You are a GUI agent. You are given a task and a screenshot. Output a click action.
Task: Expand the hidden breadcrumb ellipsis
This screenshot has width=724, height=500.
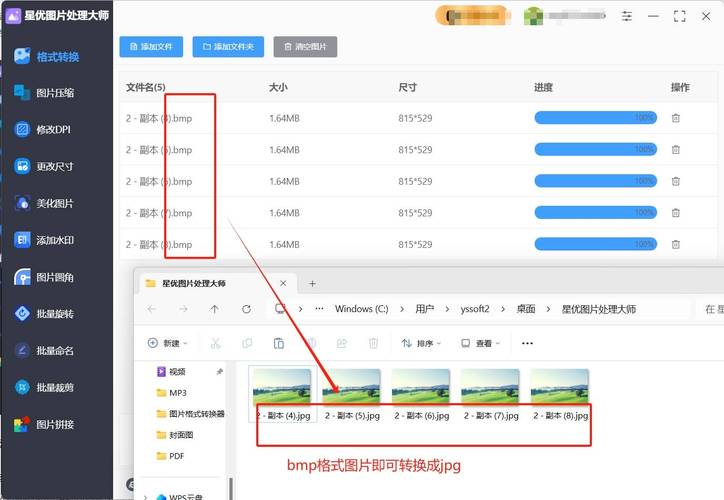coord(320,308)
